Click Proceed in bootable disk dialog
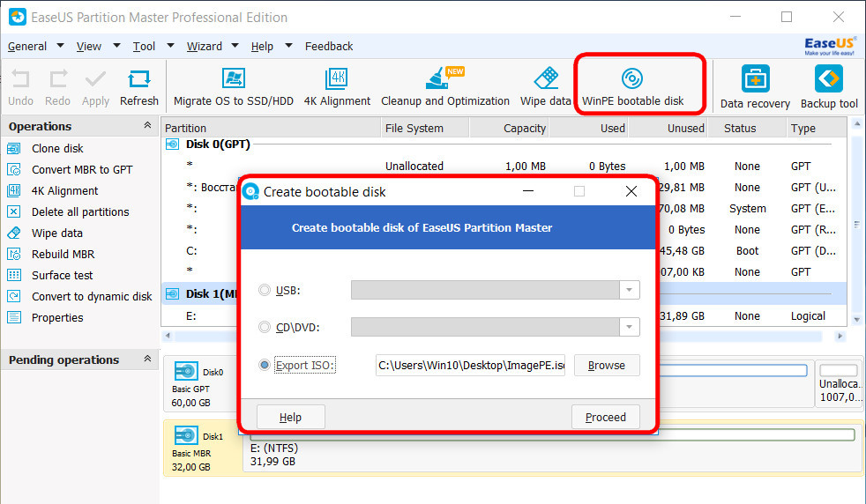The height and width of the screenshot is (504, 866). (x=605, y=417)
